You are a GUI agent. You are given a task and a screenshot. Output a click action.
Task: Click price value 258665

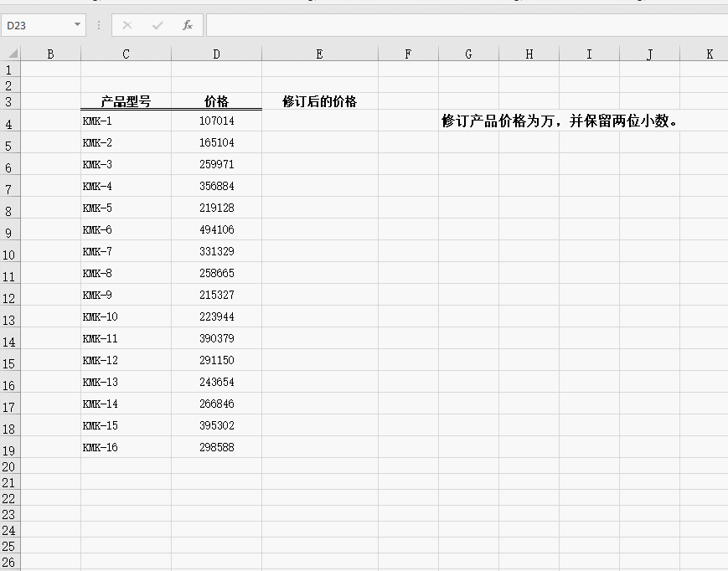pos(216,273)
